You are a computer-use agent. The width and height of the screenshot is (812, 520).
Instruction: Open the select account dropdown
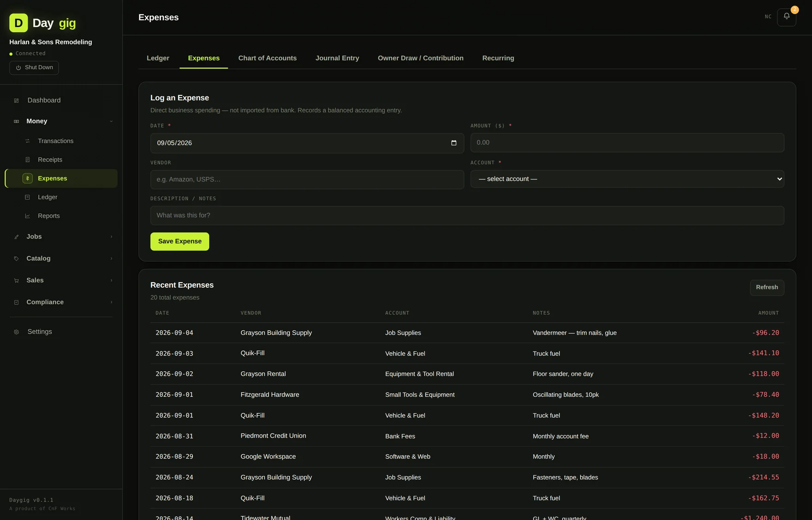coord(627,179)
